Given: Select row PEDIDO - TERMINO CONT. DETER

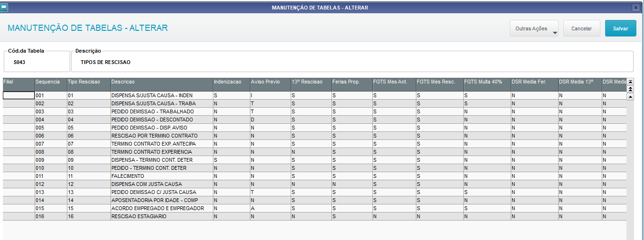Looking at the screenshot, I should 315,168.
